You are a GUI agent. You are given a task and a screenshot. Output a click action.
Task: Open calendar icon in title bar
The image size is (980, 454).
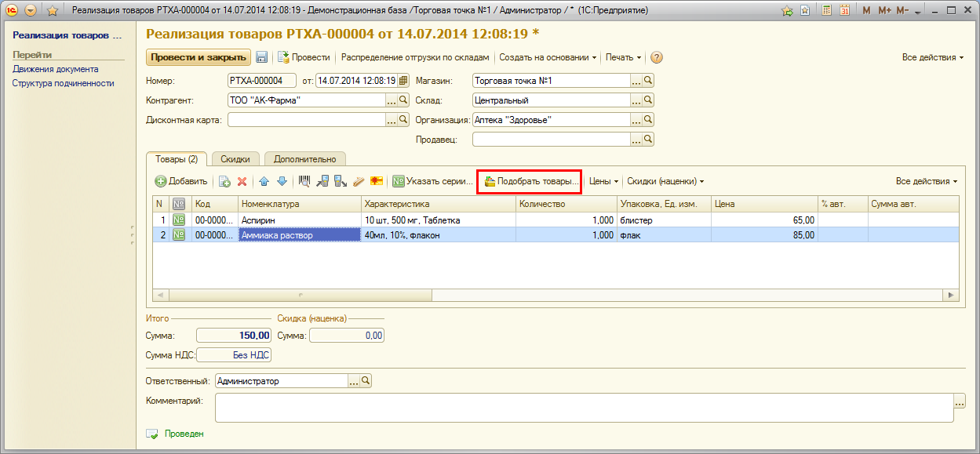pyautogui.click(x=844, y=11)
